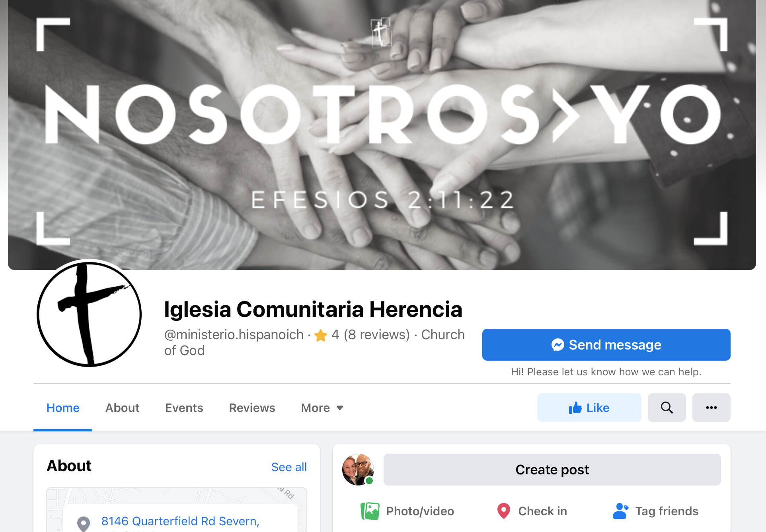
Task: Open the church cross profile picture
Action: [89, 314]
